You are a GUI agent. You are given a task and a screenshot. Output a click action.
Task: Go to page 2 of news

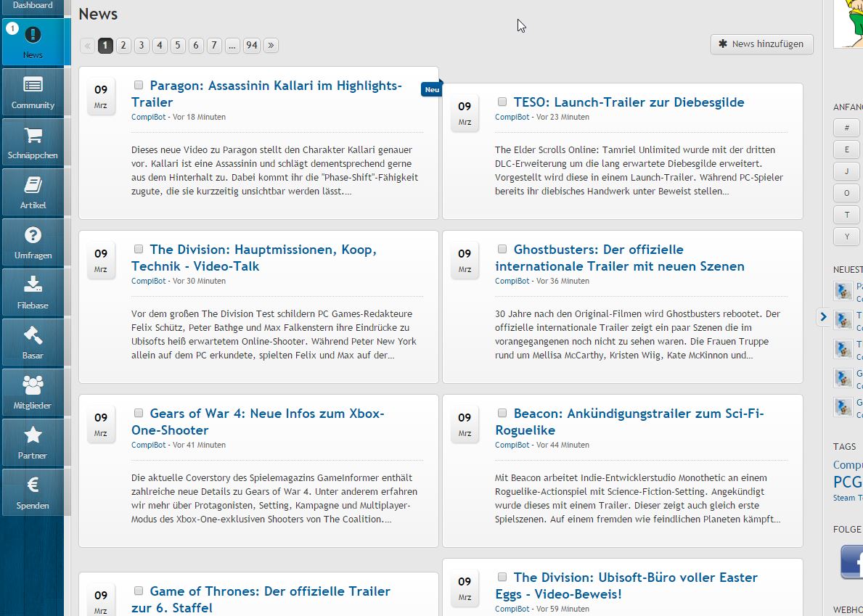point(123,46)
